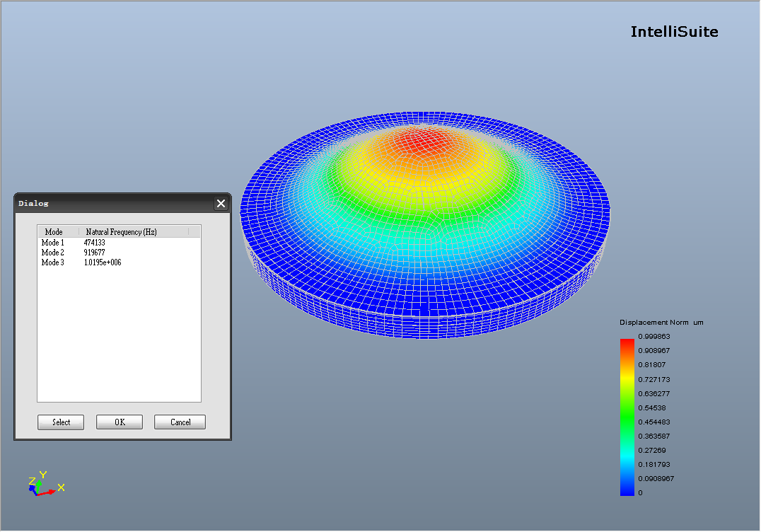Confirm with the OK button
The height and width of the screenshot is (532, 761).
120,422
